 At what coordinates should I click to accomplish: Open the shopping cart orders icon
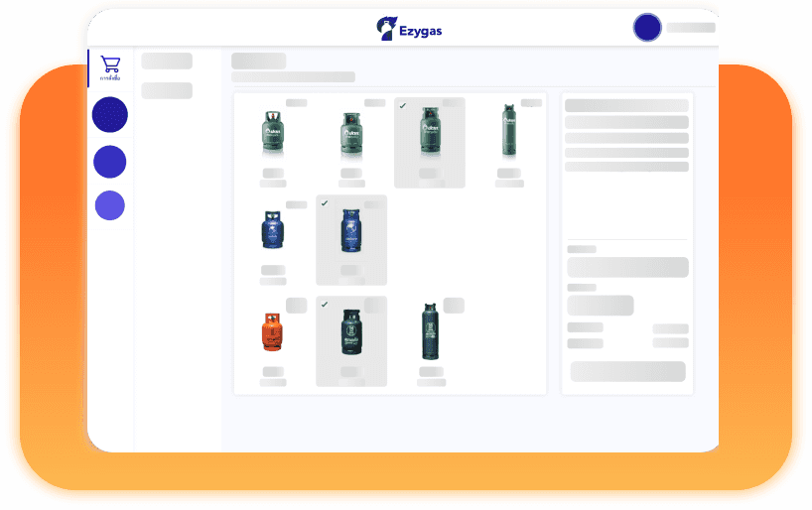[110, 67]
